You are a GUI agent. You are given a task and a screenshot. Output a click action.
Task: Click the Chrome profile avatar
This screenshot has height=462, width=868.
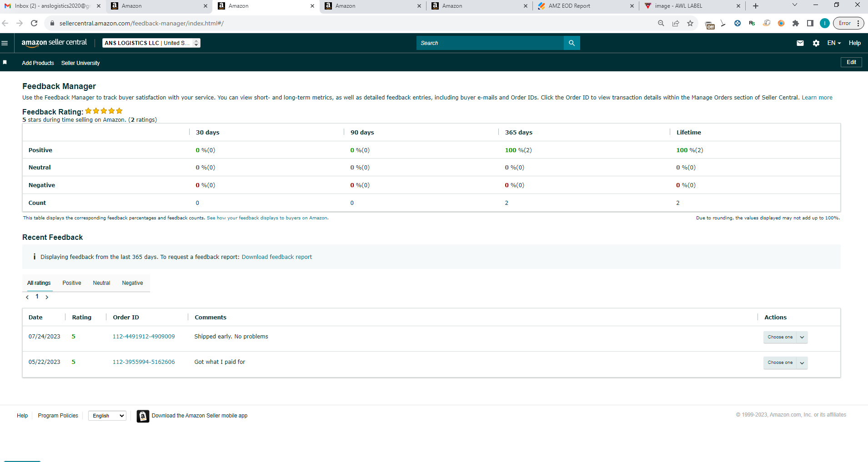pyautogui.click(x=825, y=23)
